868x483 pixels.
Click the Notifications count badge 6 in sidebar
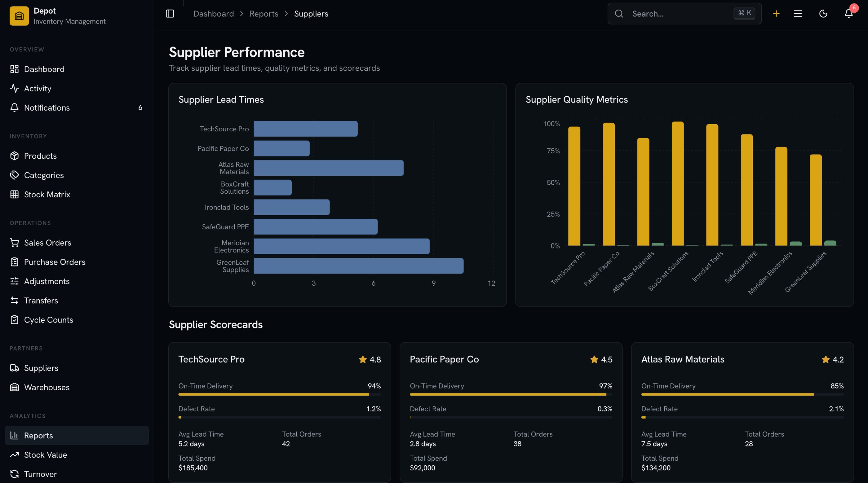(x=140, y=108)
